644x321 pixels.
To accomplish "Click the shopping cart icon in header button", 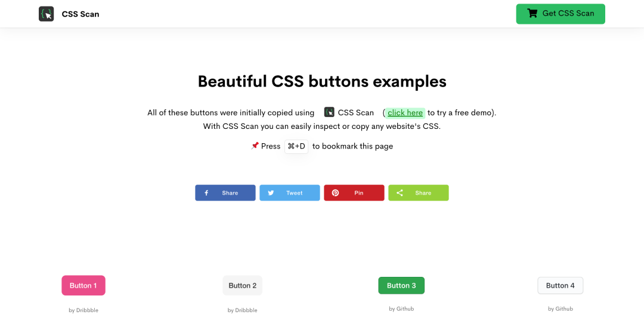I will click(x=532, y=14).
